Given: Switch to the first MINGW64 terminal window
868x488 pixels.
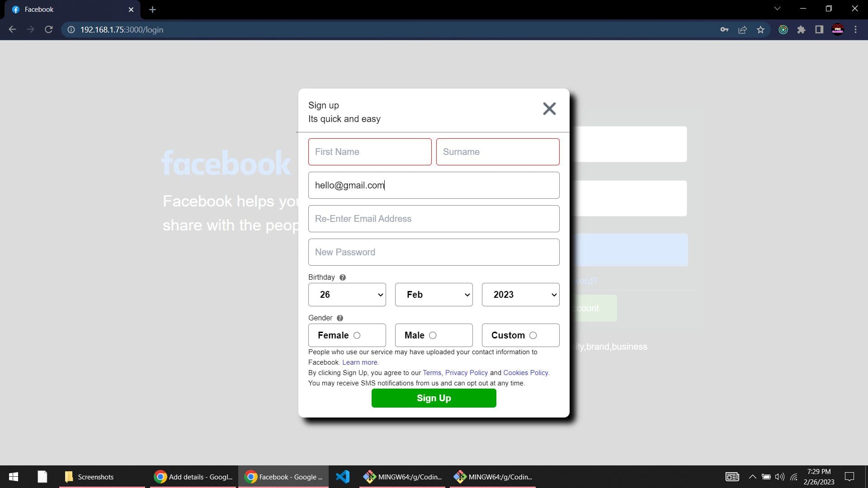Looking at the screenshot, I should click(x=402, y=477).
